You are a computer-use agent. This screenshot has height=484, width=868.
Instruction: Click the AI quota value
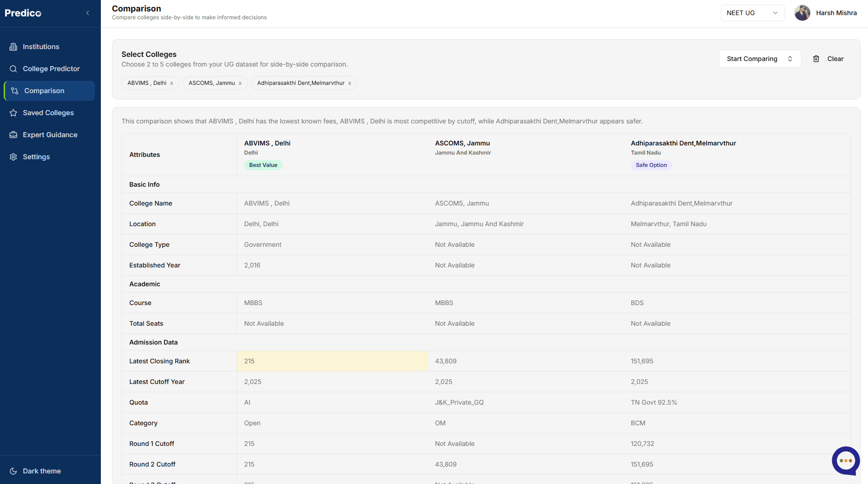coord(247,402)
